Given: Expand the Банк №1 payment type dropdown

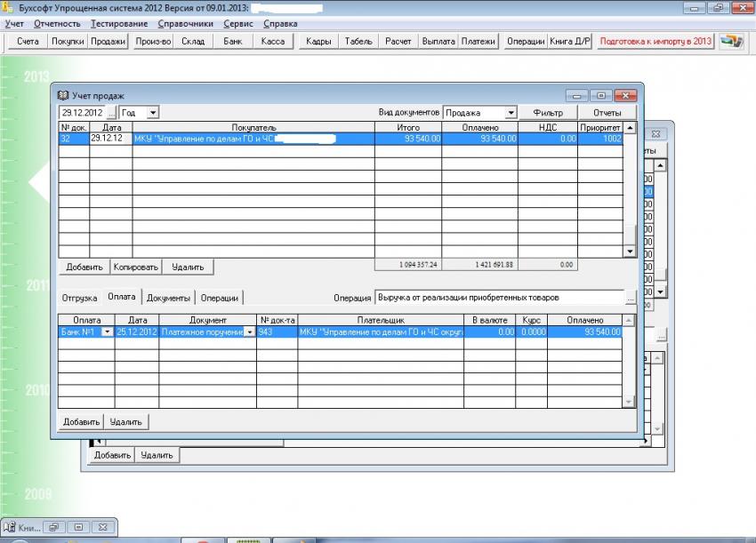Looking at the screenshot, I should [x=108, y=331].
